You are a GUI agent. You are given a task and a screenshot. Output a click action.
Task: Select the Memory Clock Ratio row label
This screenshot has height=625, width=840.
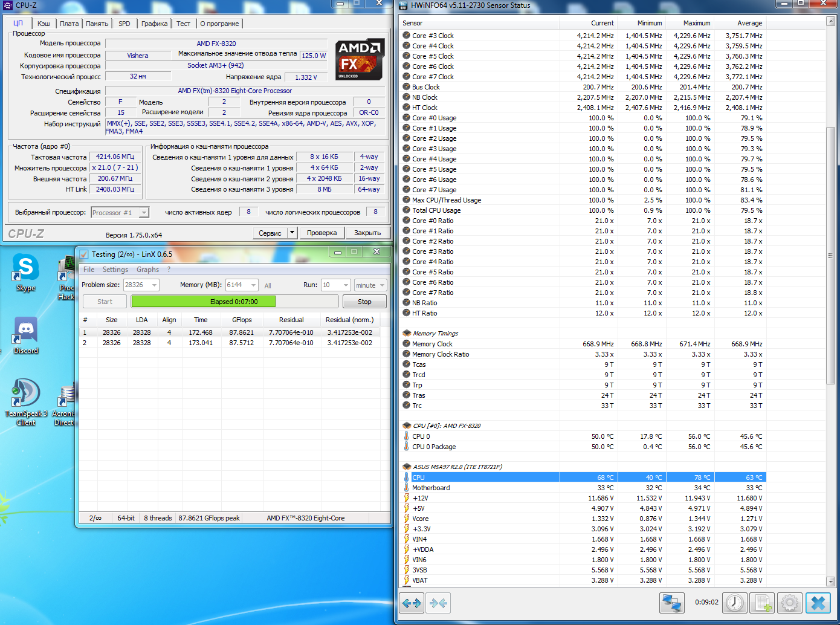tap(441, 354)
